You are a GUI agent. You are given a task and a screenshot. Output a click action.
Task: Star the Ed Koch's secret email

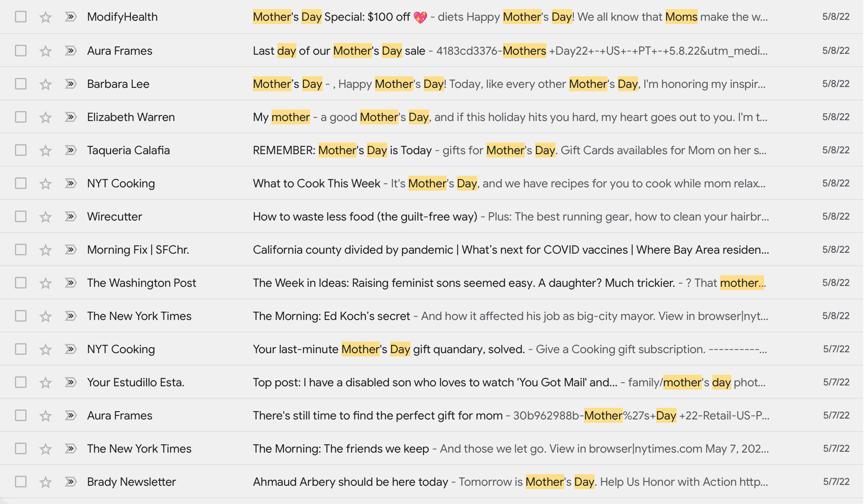tap(46, 316)
